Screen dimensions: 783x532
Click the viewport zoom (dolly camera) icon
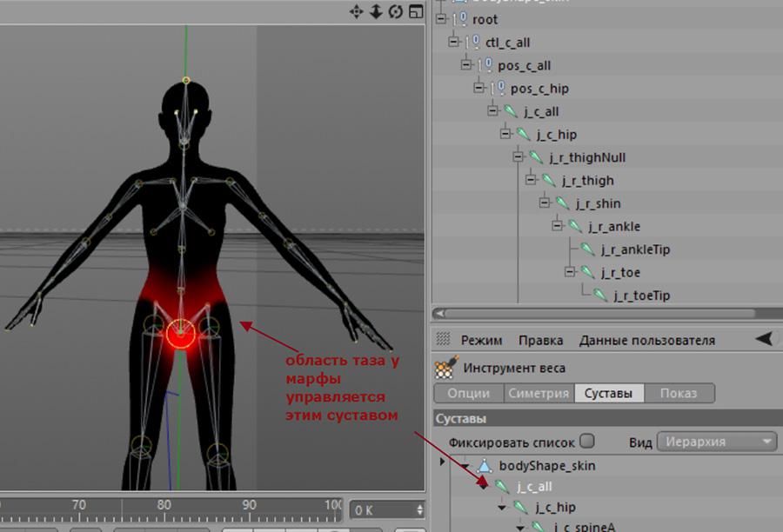tap(377, 11)
